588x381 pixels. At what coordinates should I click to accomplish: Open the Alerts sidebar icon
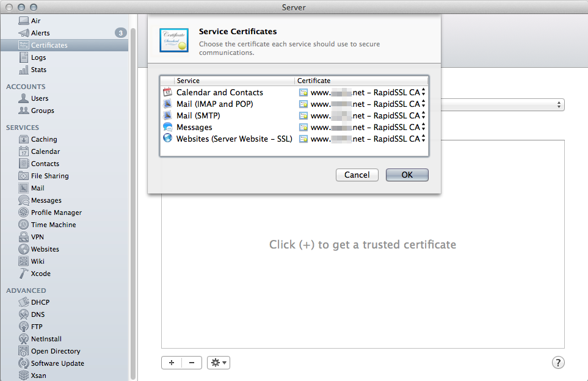[x=24, y=33]
